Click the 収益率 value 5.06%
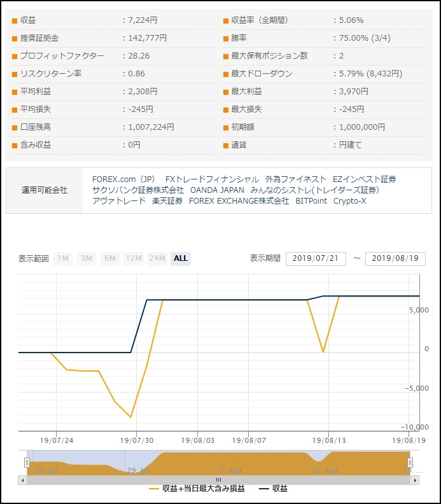This screenshot has width=441, height=504. pyautogui.click(x=351, y=20)
